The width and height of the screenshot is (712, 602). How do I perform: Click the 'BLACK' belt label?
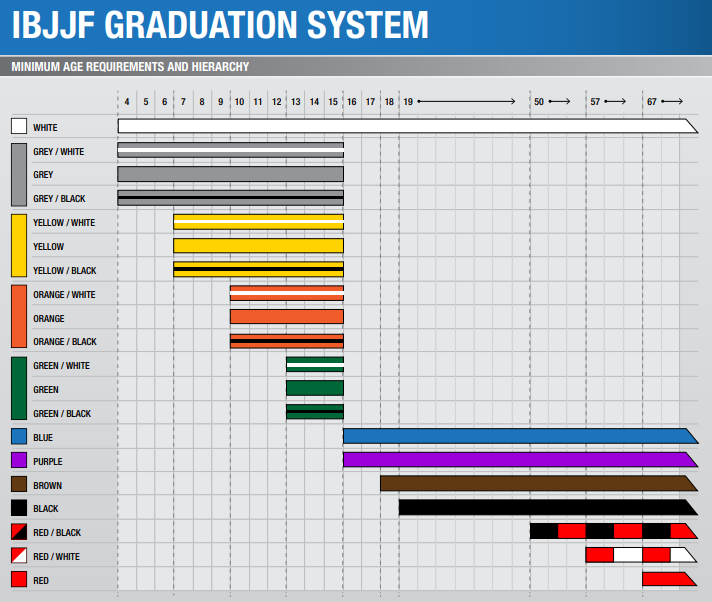[46, 509]
